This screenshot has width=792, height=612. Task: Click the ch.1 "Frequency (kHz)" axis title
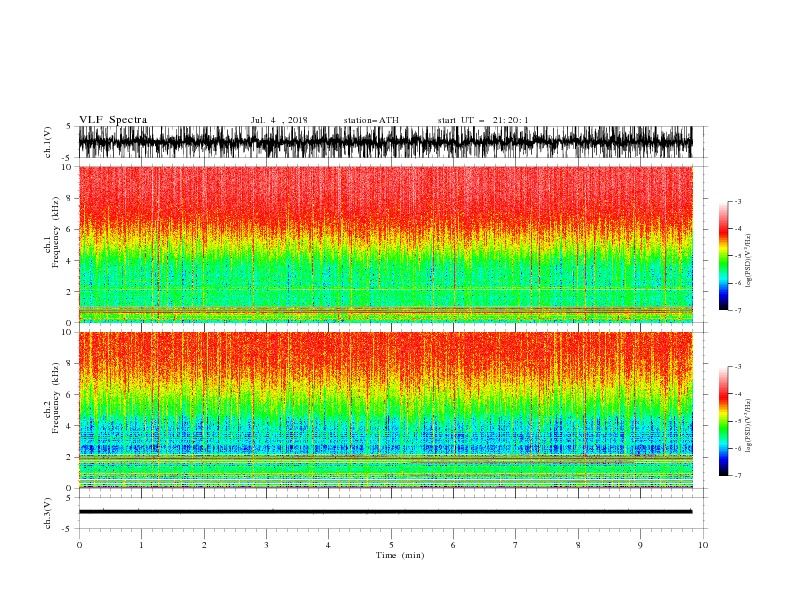(x=56, y=232)
